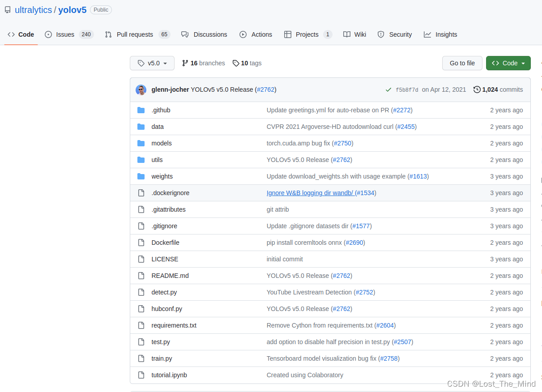Open the Projects tab
542x392 pixels.
308,34
